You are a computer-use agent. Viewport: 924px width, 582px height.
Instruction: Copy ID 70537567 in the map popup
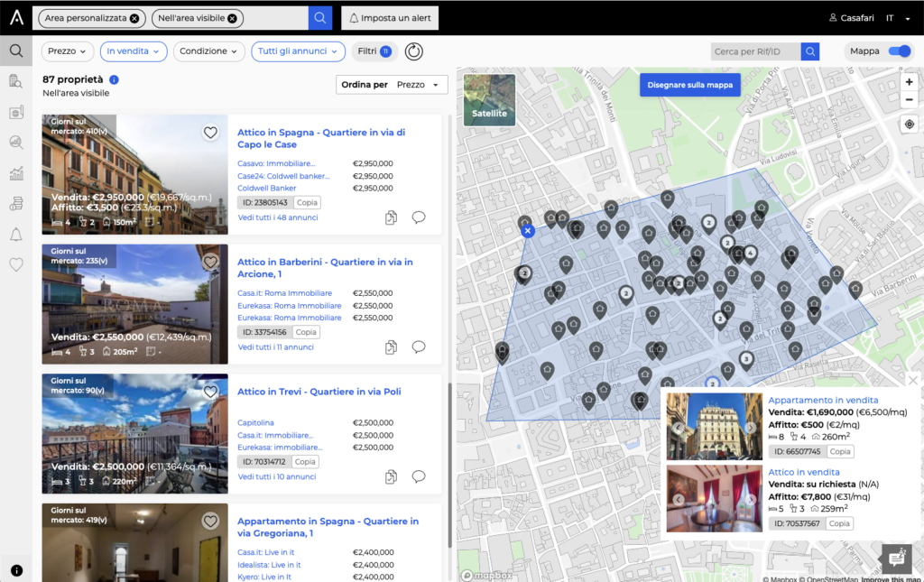[839, 523]
